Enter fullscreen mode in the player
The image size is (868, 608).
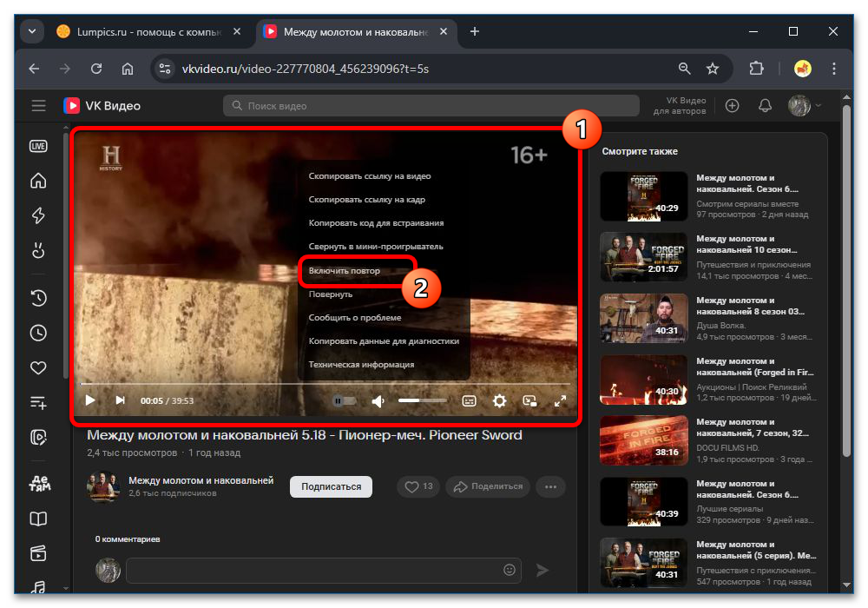point(560,401)
